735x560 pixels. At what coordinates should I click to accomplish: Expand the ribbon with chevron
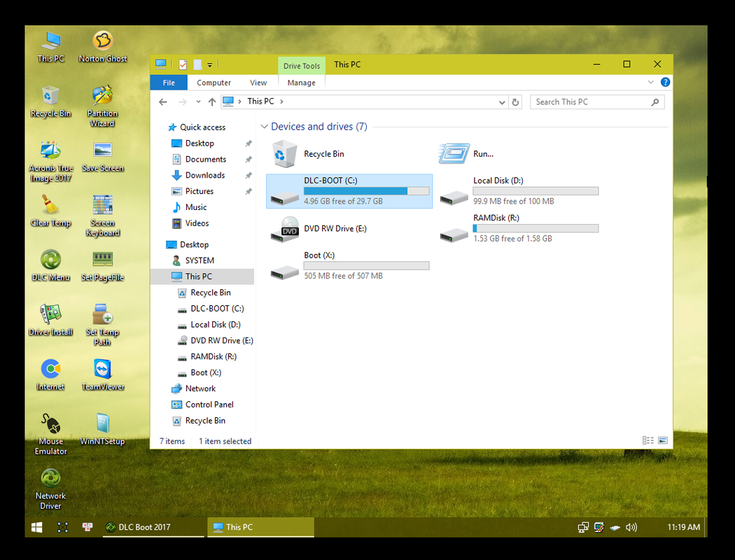pos(650,82)
